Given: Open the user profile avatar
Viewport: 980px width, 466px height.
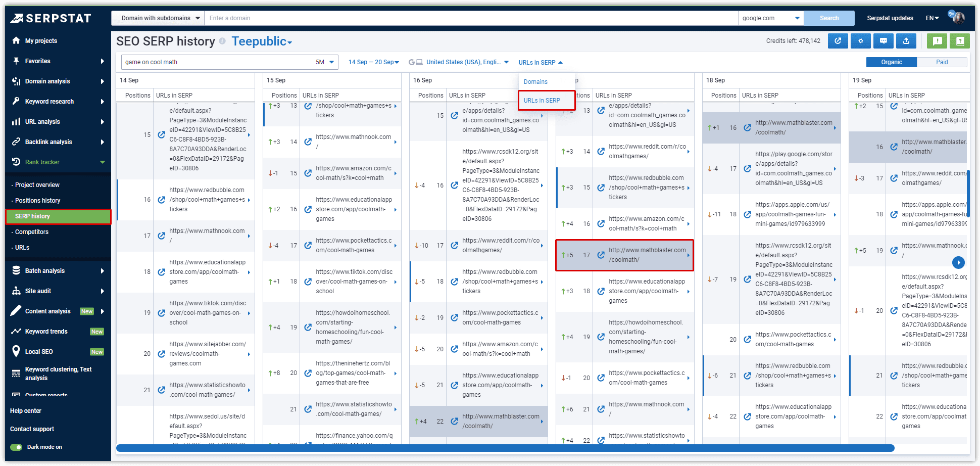Looking at the screenshot, I should point(958,18).
